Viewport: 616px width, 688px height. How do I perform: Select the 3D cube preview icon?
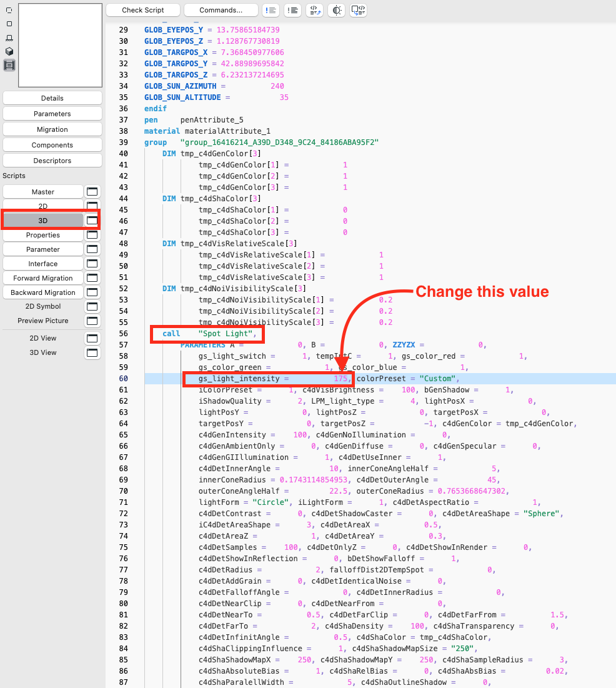pos(9,51)
